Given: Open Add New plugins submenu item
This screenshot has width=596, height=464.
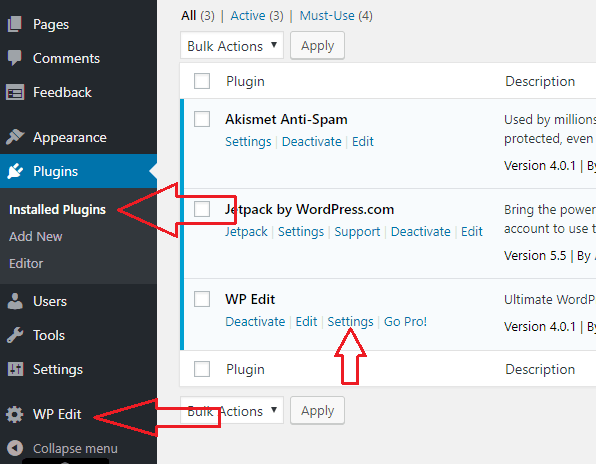Looking at the screenshot, I should pyautogui.click(x=36, y=236).
